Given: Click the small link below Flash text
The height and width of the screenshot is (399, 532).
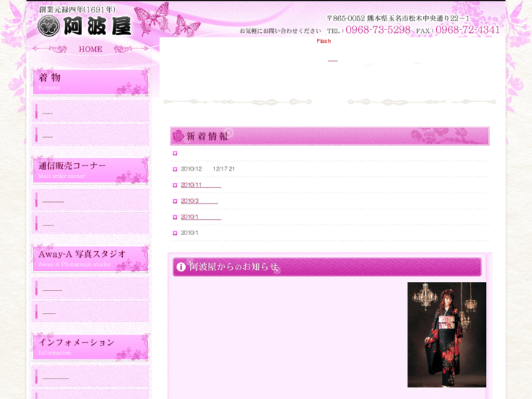Looking at the screenshot, I should 332,61.
